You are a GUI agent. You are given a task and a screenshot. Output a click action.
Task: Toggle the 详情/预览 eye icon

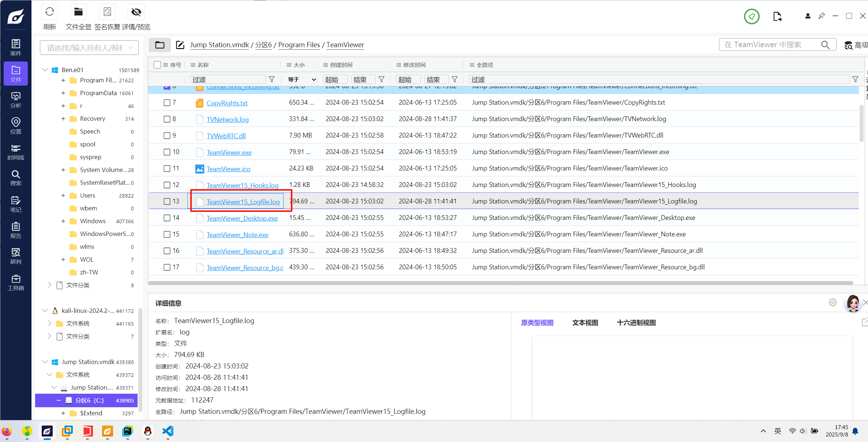click(x=136, y=12)
